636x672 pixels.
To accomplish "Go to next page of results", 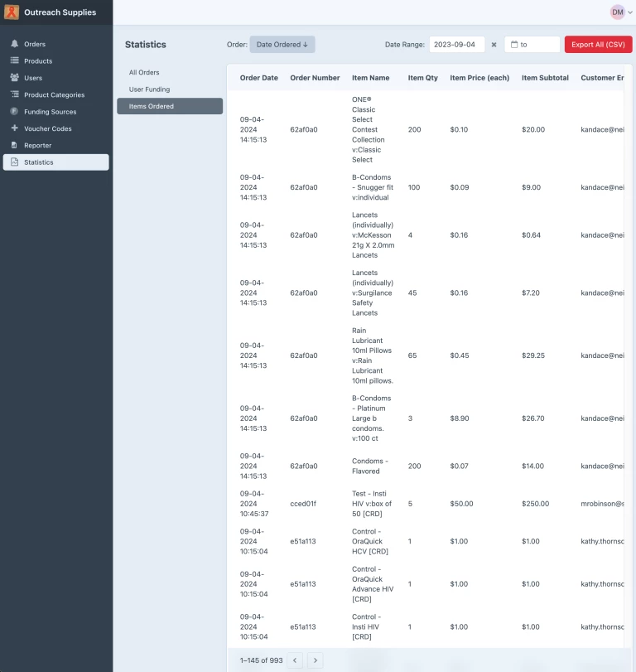I will [315, 660].
